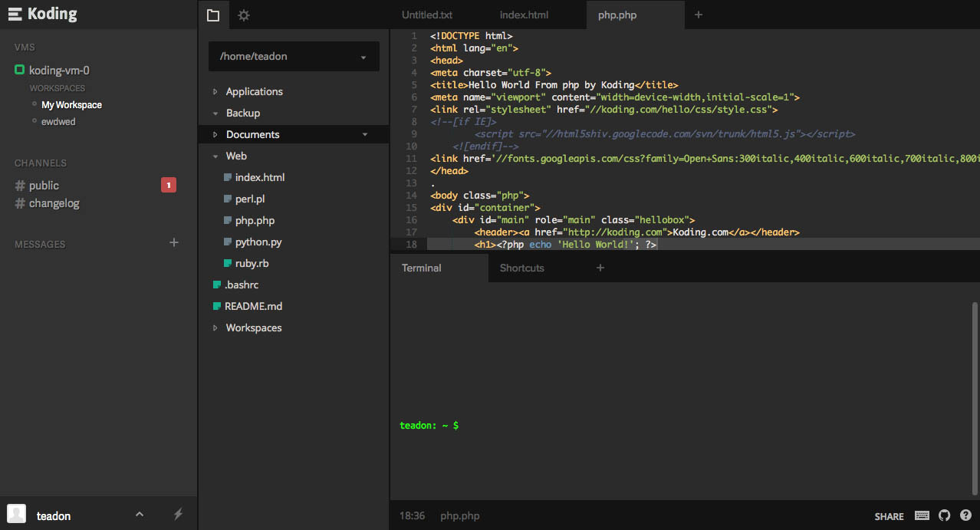Screen dimensions: 980x530
Task: Add a new terminal pane tab with plus
Action: [600, 268]
